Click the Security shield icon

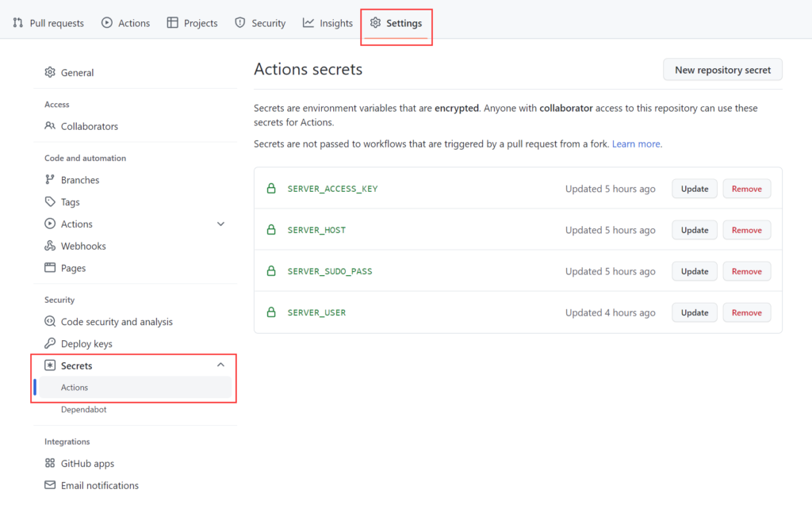click(x=239, y=23)
